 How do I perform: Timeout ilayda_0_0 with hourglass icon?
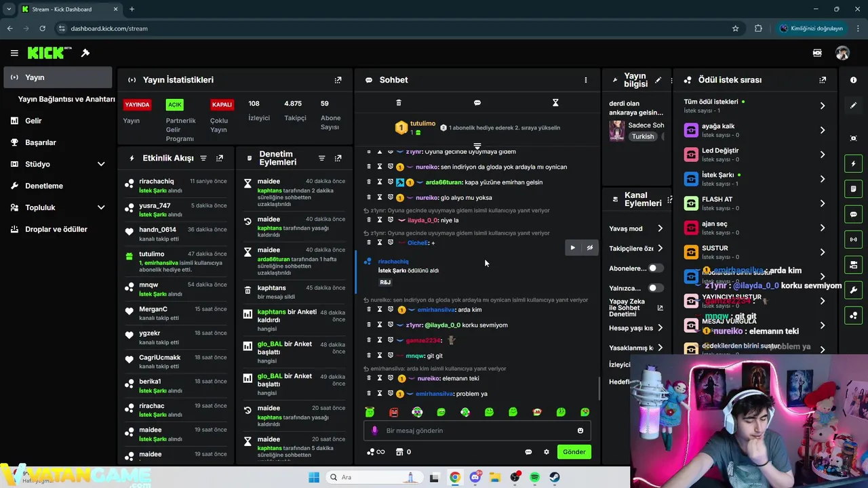pyautogui.click(x=380, y=220)
